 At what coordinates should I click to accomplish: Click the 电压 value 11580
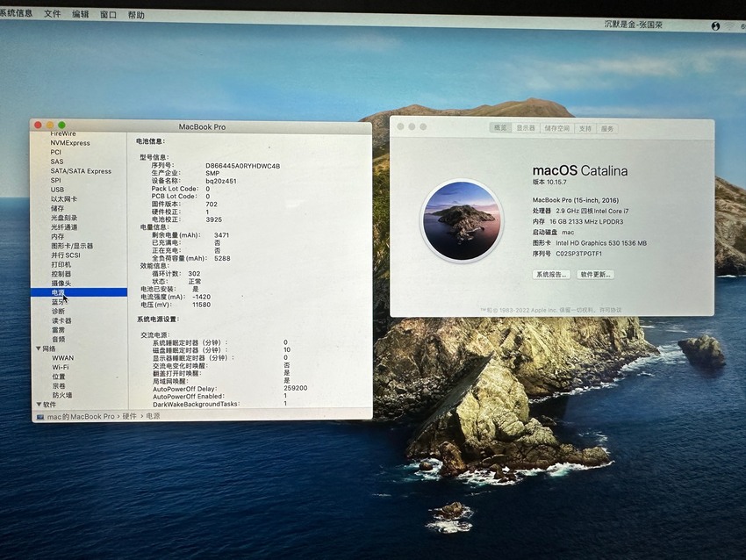point(201,305)
